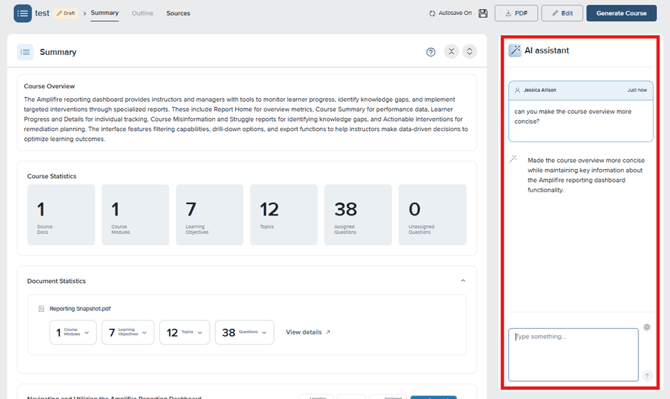The height and width of the screenshot is (399, 670).
Task: Open the Summary help question-mark icon
Action: [431, 52]
